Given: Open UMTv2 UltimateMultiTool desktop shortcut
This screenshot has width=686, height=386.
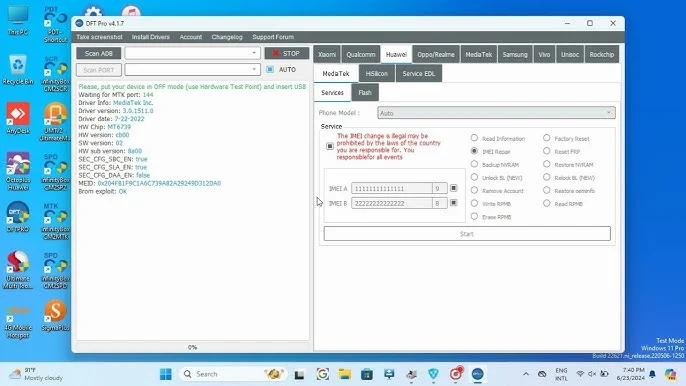Looking at the screenshot, I should [55, 122].
